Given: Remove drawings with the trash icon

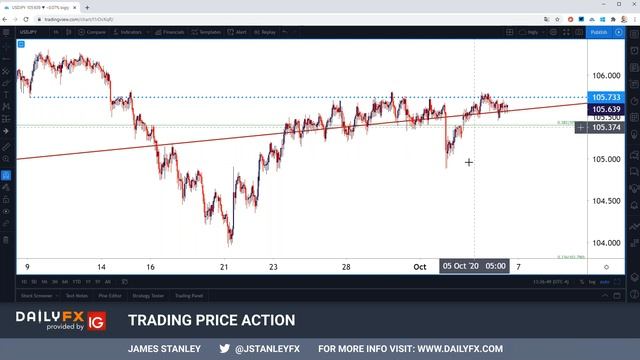Looking at the screenshot, I should coord(6,240).
